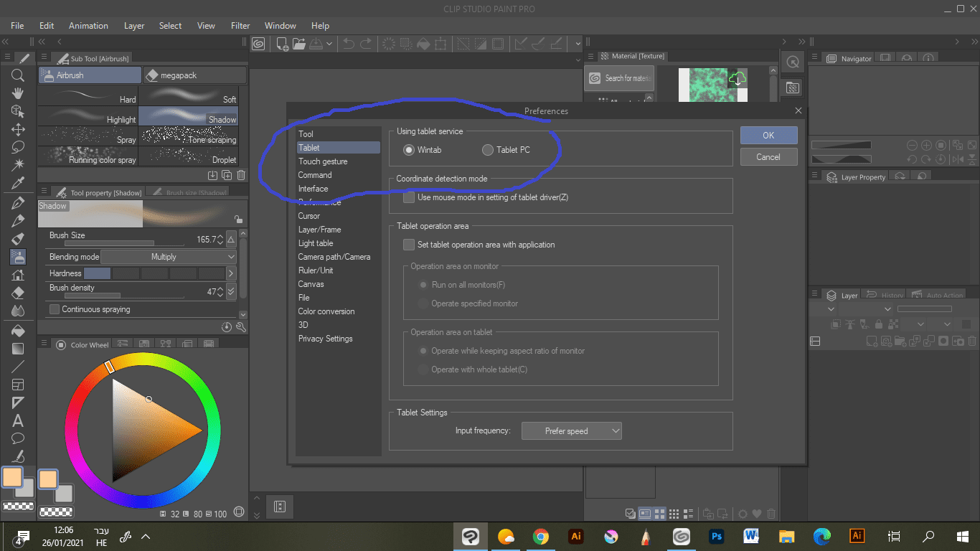The image size is (980, 551).
Task: Enable Use mouse mode in tablet driver setting
Action: 409,197
